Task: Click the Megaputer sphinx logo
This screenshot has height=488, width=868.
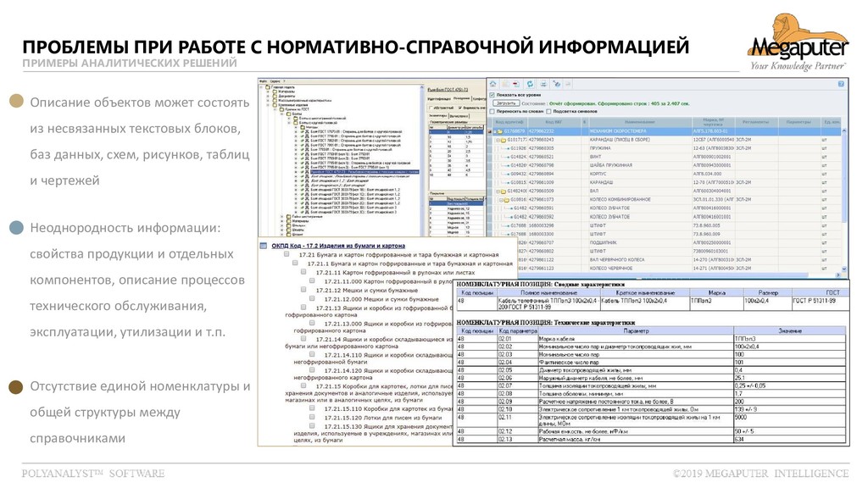Action: coord(797,42)
